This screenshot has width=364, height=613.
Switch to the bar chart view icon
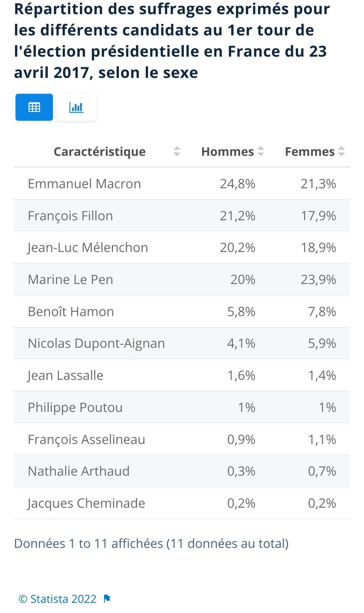point(76,107)
